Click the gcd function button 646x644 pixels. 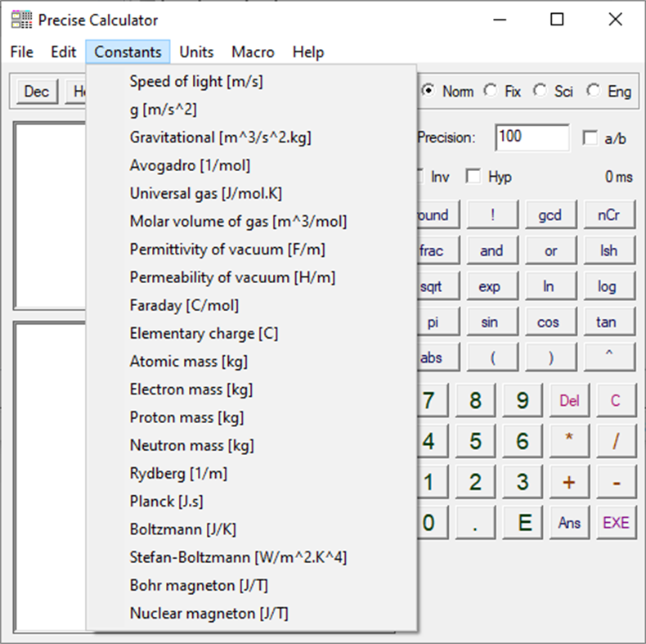pos(551,215)
